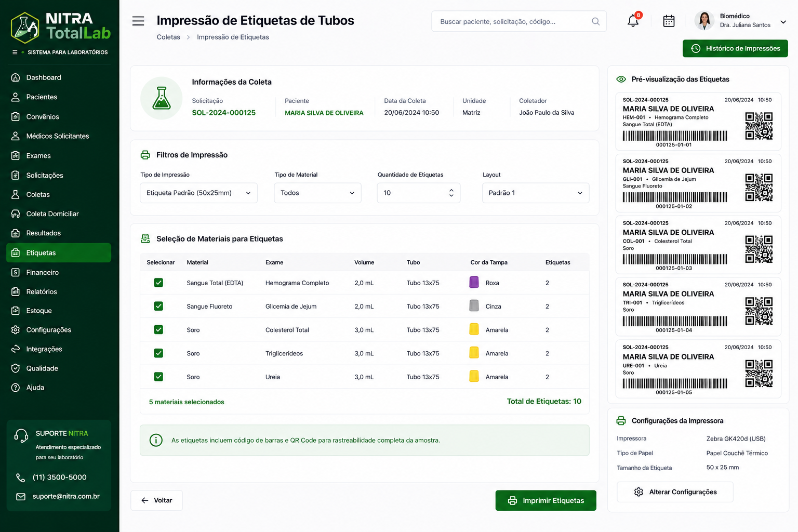Click the eye icon in Pré-visualização header
The width and height of the screenshot is (798, 532).
(x=621, y=79)
